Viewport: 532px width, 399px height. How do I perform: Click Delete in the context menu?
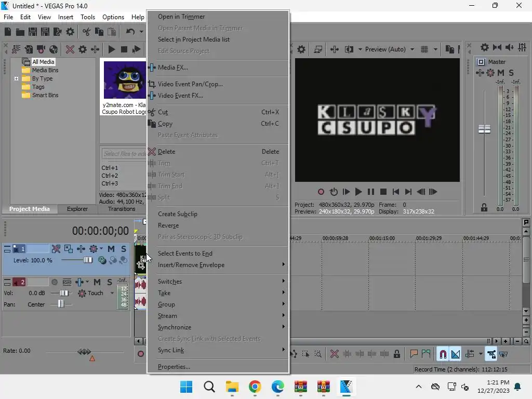[x=218, y=152]
